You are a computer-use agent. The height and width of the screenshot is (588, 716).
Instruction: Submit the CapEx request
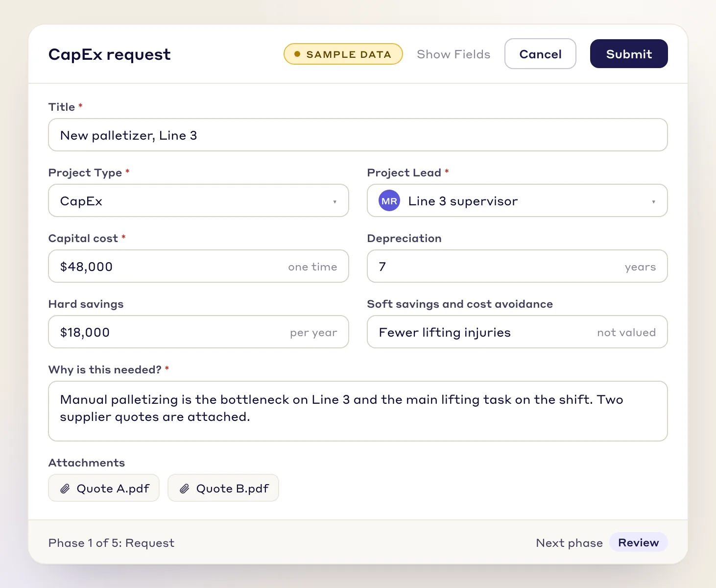pyautogui.click(x=629, y=54)
